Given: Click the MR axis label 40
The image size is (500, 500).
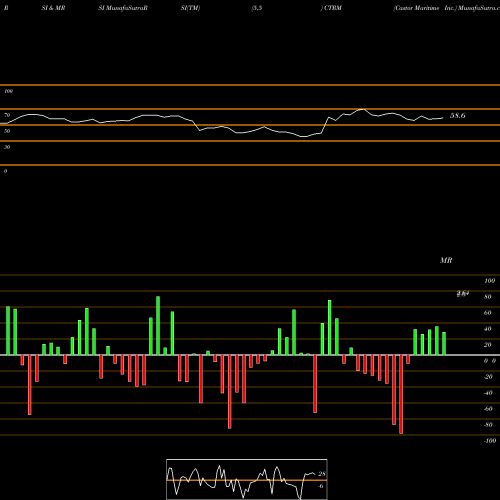Looking at the screenshot, I should pos(488,329).
